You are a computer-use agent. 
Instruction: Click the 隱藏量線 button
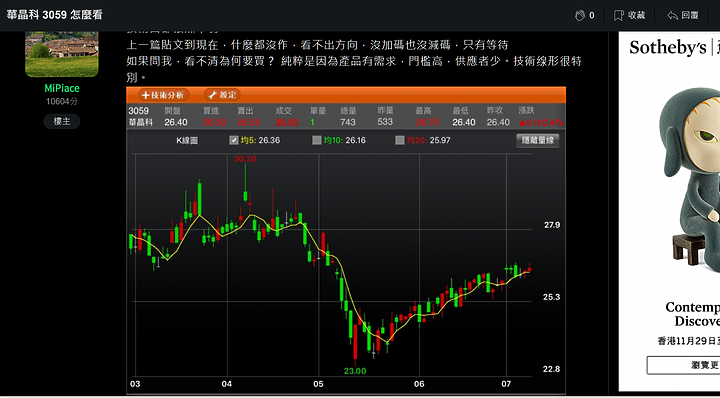tap(538, 140)
